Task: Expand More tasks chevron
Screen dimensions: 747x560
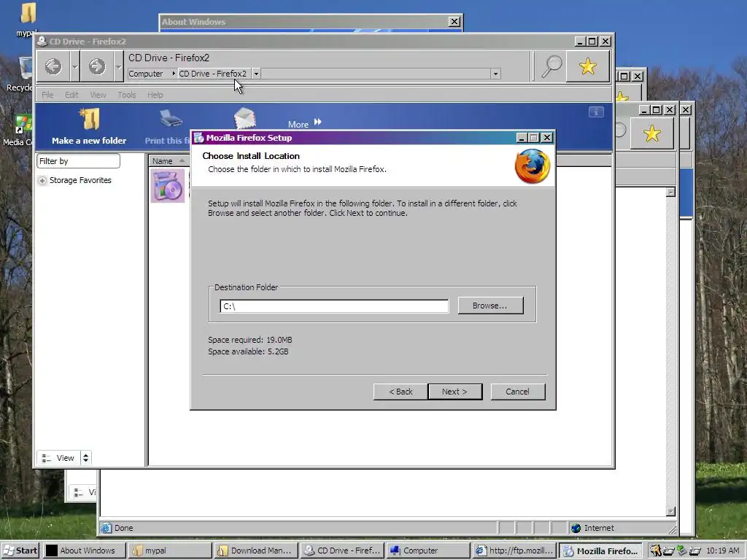Action: [x=318, y=122]
